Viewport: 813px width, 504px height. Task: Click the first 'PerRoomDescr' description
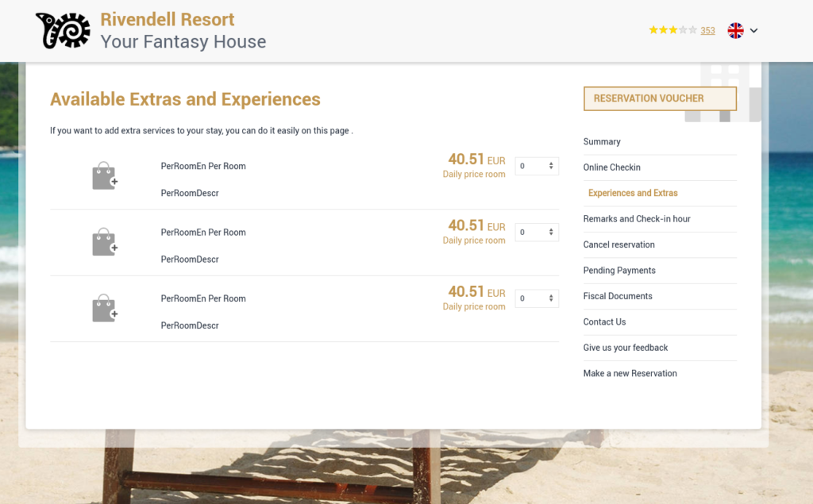190,194
